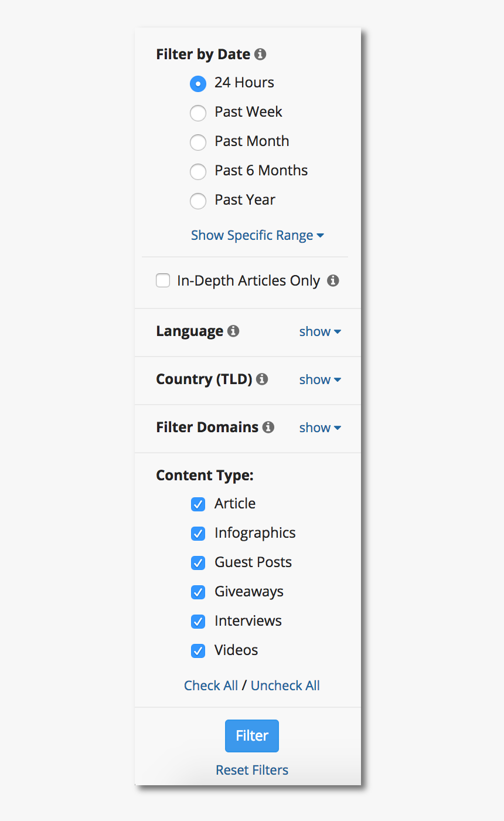Expand the Country (TLD) filter

(320, 379)
